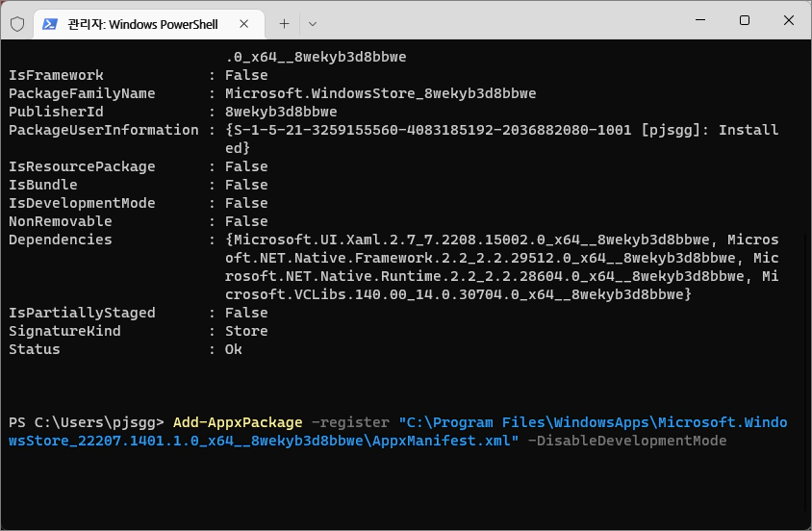
Task: Click the Add-AppxPackage command text
Action: [x=238, y=422]
